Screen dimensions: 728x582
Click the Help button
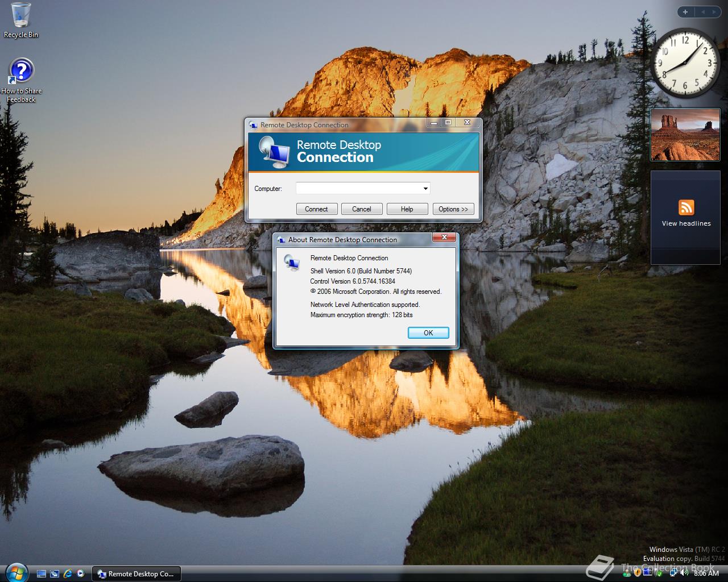coord(407,209)
